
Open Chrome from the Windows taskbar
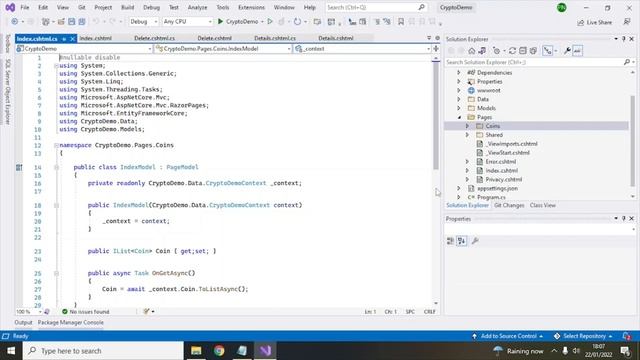pyautogui.click(x=219, y=351)
